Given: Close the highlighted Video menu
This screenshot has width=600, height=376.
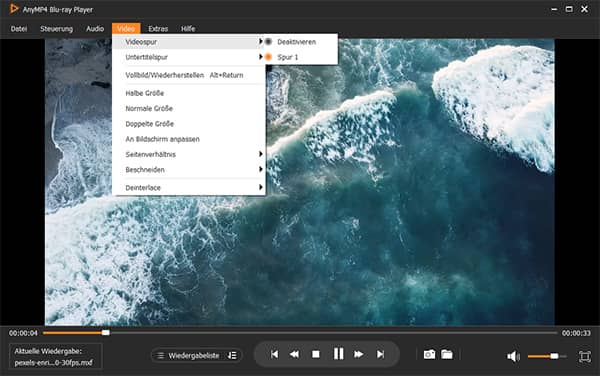Looking at the screenshot, I should 126,29.
